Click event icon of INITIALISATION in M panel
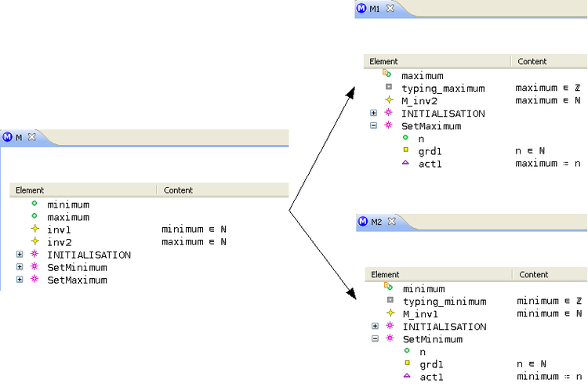The width and height of the screenshot is (588, 387). click(34, 254)
